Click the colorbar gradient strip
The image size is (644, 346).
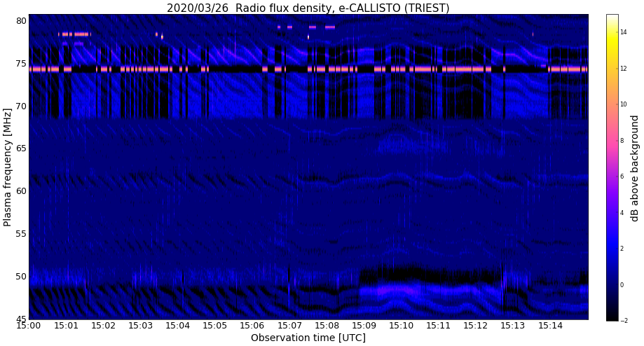612,167
